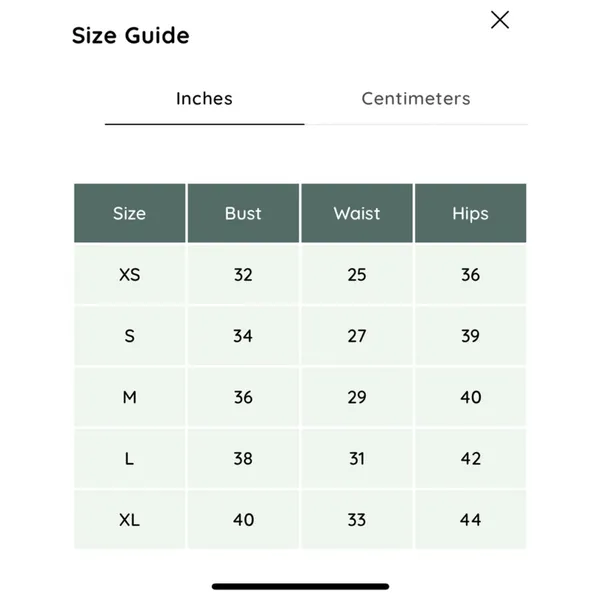Tap the home indicator bar at bottom
The image size is (600, 600).
300,587
